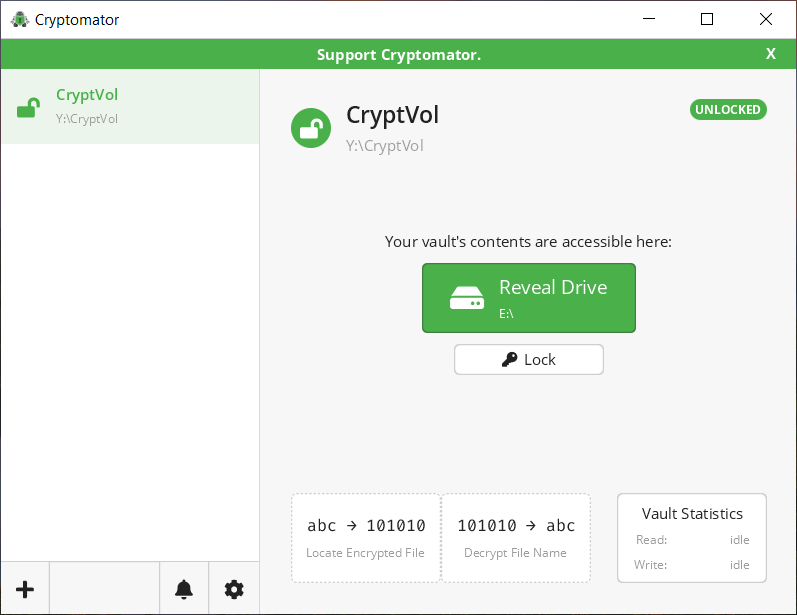Click the vault path Y:\CryptVol in header
The width and height of the screenshot is (797, 615).
click(385, 146)
